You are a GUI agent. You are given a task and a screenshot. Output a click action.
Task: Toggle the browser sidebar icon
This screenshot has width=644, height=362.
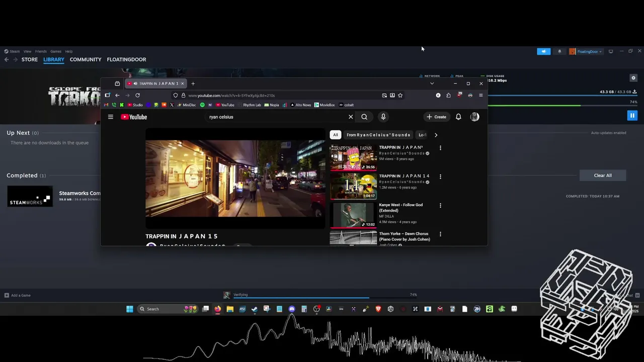point(107,95)
